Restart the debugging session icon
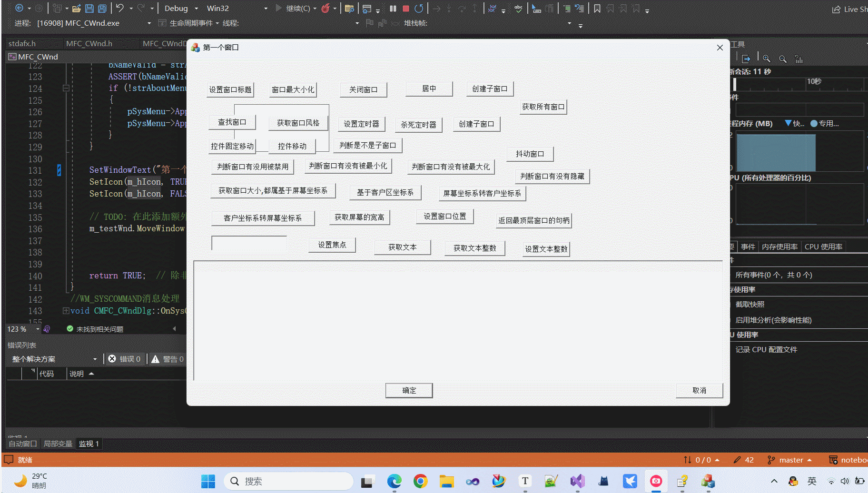Screen dimensions: 868x493 (x=418, y=8)
